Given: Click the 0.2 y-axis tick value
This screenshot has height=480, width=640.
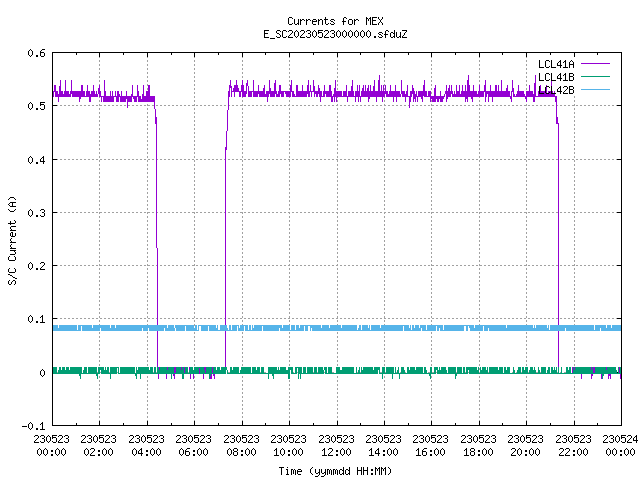Looking at the screenshot, I should [37, 266].
